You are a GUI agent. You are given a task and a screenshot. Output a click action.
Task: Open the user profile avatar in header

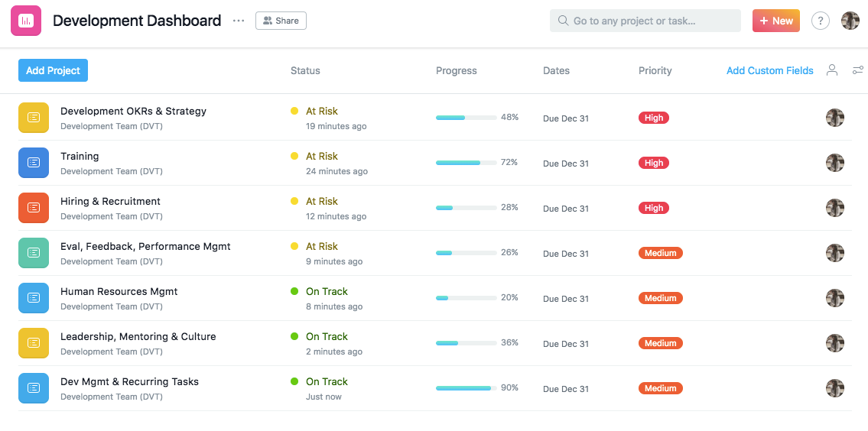850,21
